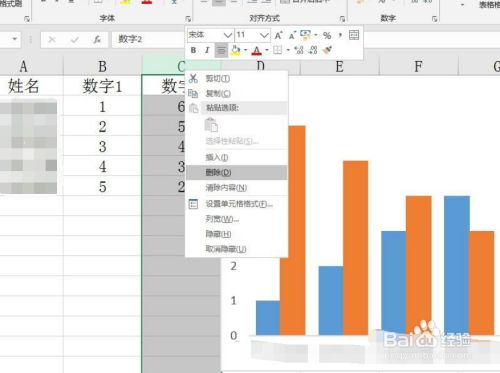Open borders dropdown arrow

(287, 50)
